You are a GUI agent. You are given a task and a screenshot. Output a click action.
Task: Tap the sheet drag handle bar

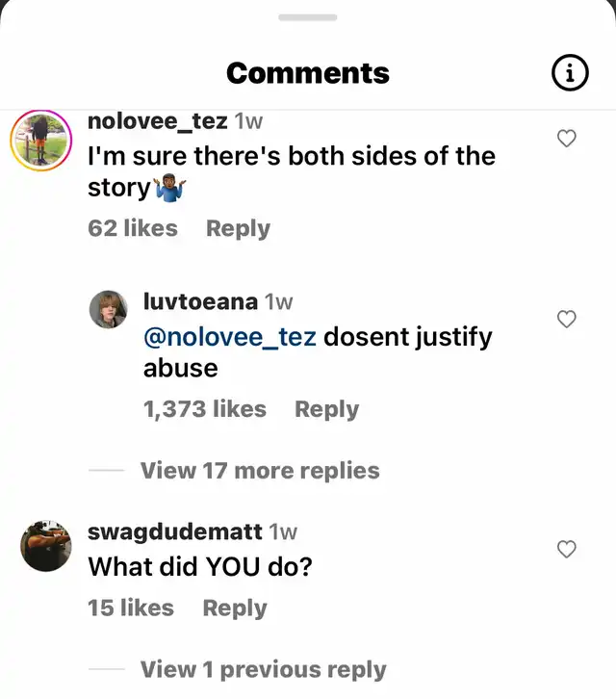pos(308,17)
